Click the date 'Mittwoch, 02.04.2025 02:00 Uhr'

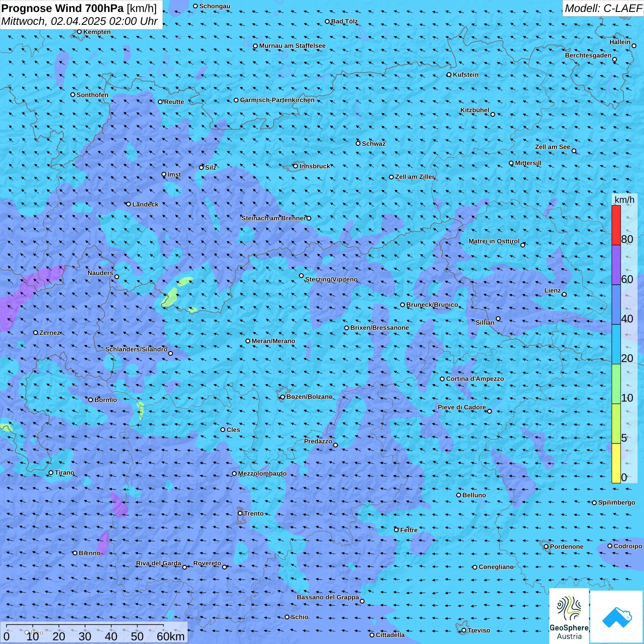click(x=79, y=21)
